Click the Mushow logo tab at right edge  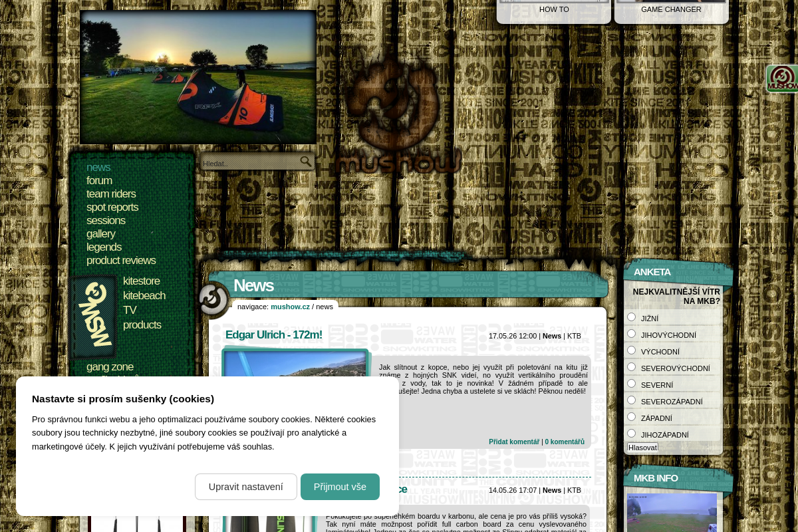pos(783,78)
